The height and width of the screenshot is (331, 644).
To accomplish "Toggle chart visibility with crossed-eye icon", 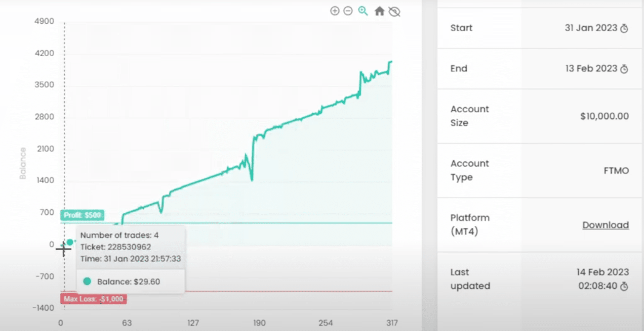I will 394,12.
